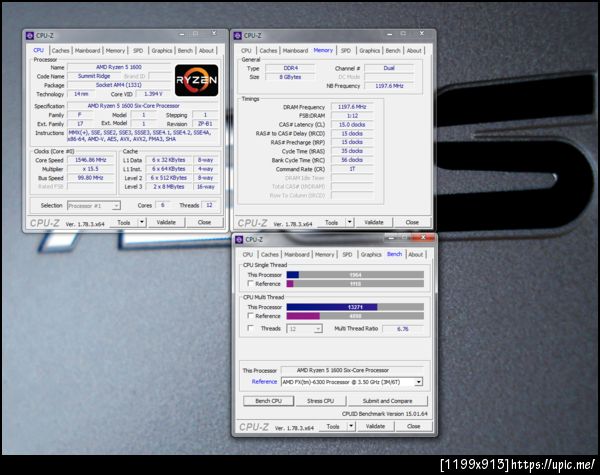This screenshot has width=600, height=475.
Task: Click the Submit and Compare button
Action: click(387, 401)
